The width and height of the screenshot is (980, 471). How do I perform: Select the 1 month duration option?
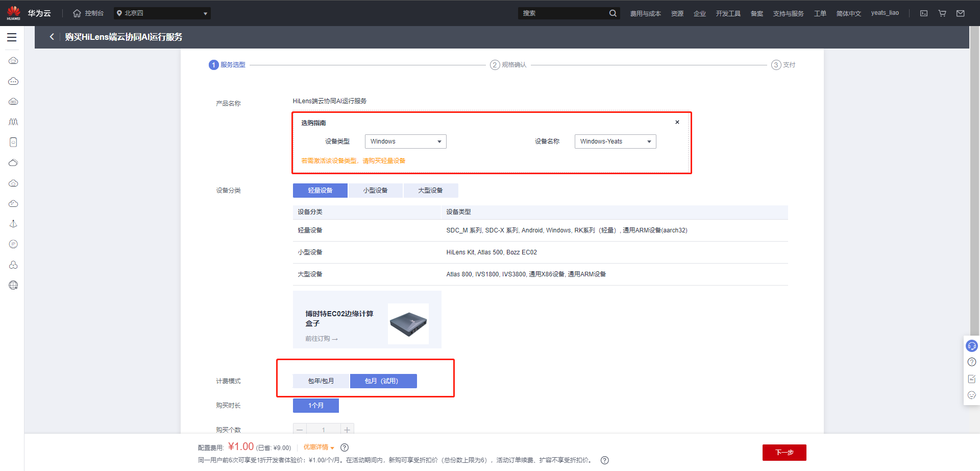316,406
